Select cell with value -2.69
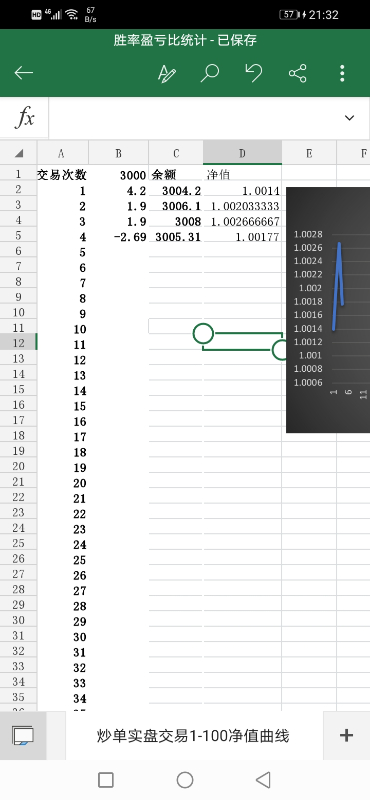The image size is (370, 800). pos(118,237)
